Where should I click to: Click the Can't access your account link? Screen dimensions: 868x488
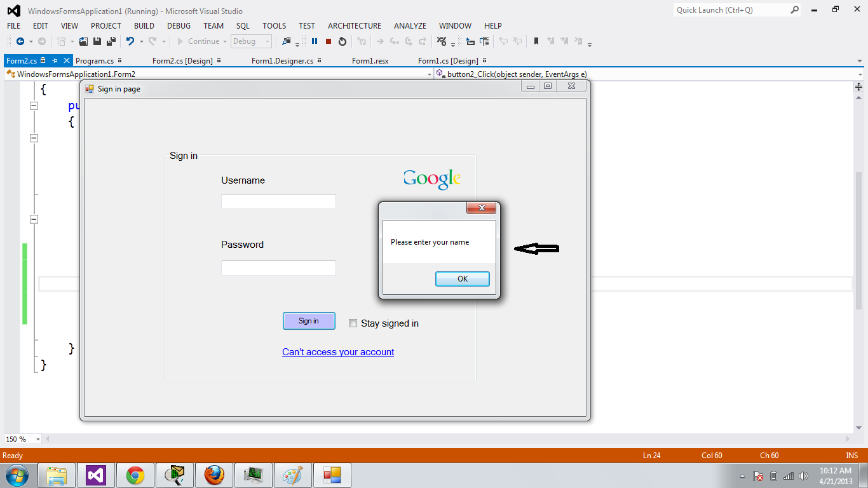tap(338, 351)
